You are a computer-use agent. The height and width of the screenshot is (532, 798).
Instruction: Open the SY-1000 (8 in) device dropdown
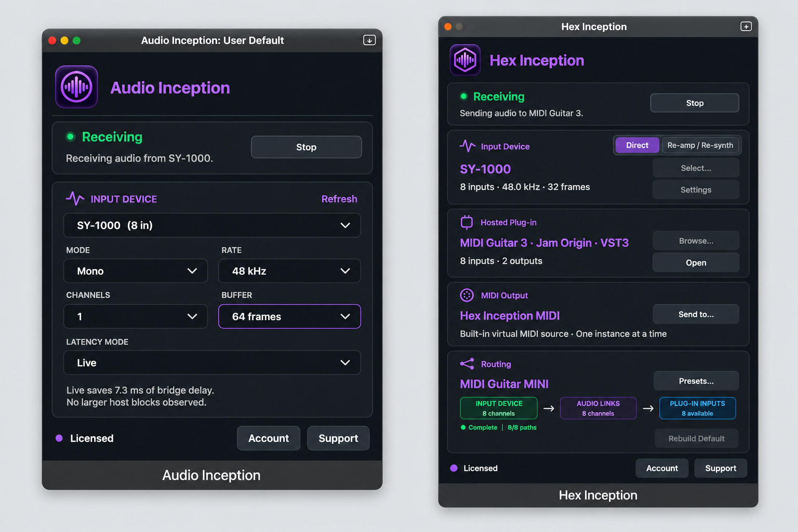tap(212, 225)
